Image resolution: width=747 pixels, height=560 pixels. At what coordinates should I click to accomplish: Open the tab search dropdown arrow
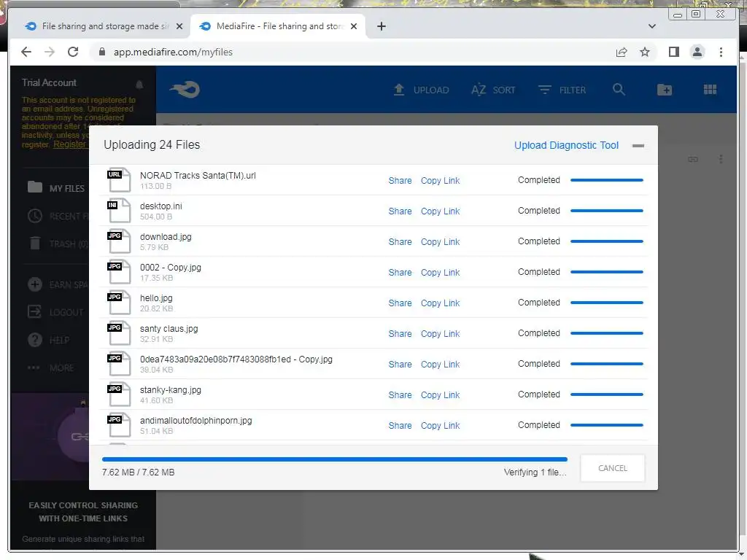(x=651, y=26)
